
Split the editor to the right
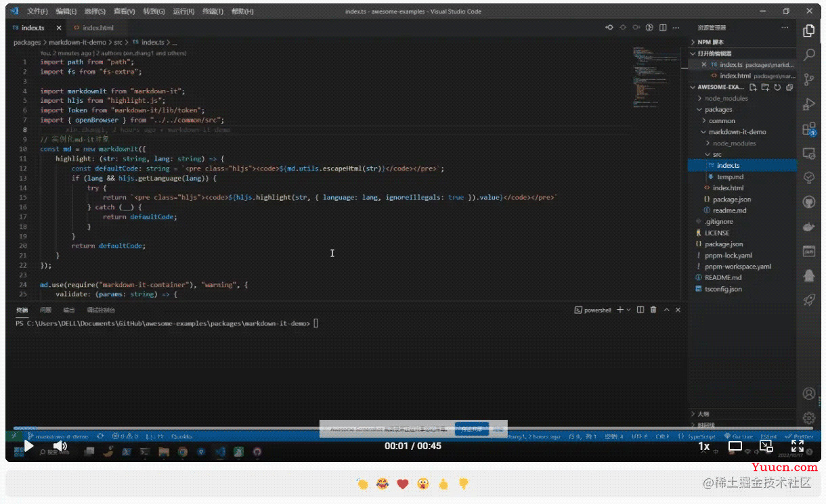pos(663,28)
